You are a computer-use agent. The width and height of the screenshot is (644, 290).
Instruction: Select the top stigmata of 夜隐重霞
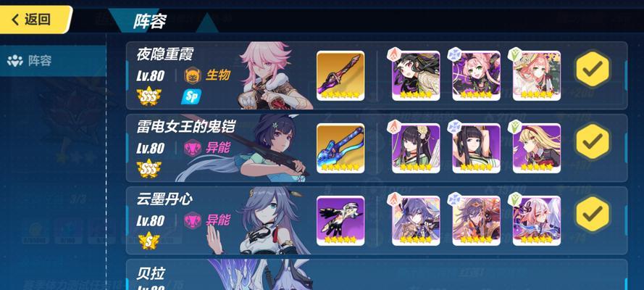(x=416, y=75)
